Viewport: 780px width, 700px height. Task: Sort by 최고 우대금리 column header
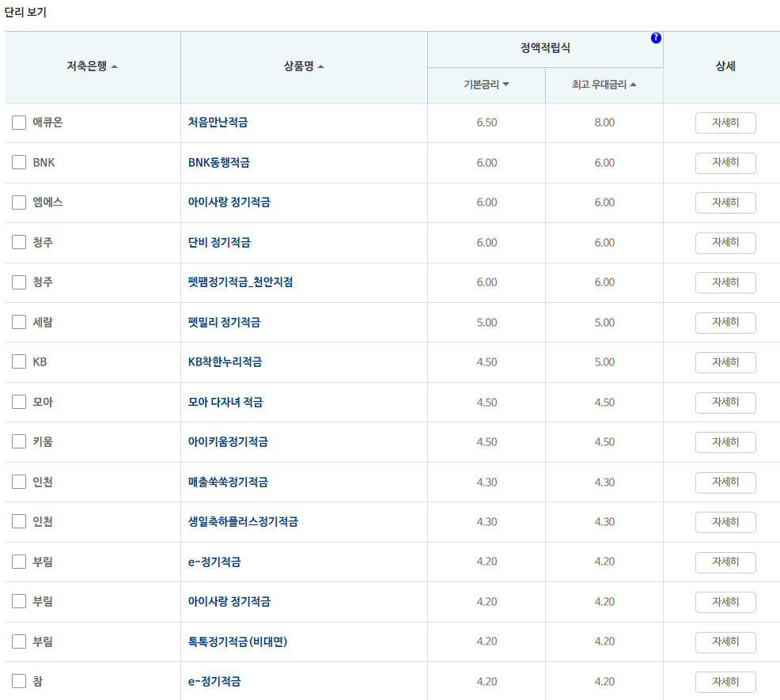pos(604,85)
